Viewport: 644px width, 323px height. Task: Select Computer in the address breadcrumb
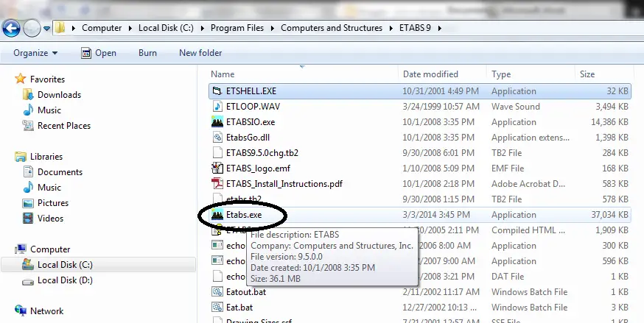[102, 28]
